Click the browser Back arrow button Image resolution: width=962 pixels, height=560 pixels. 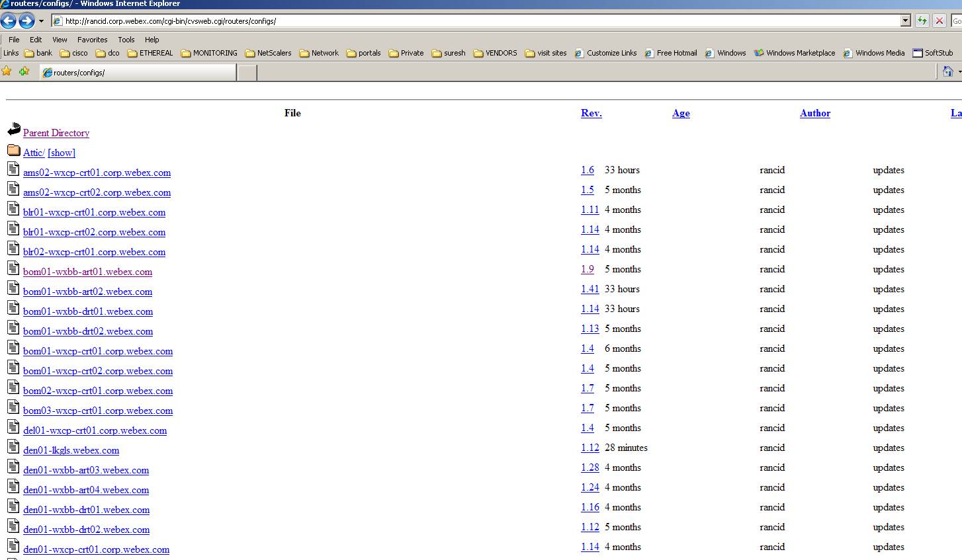pyautogui.click(x=8, y=21)
